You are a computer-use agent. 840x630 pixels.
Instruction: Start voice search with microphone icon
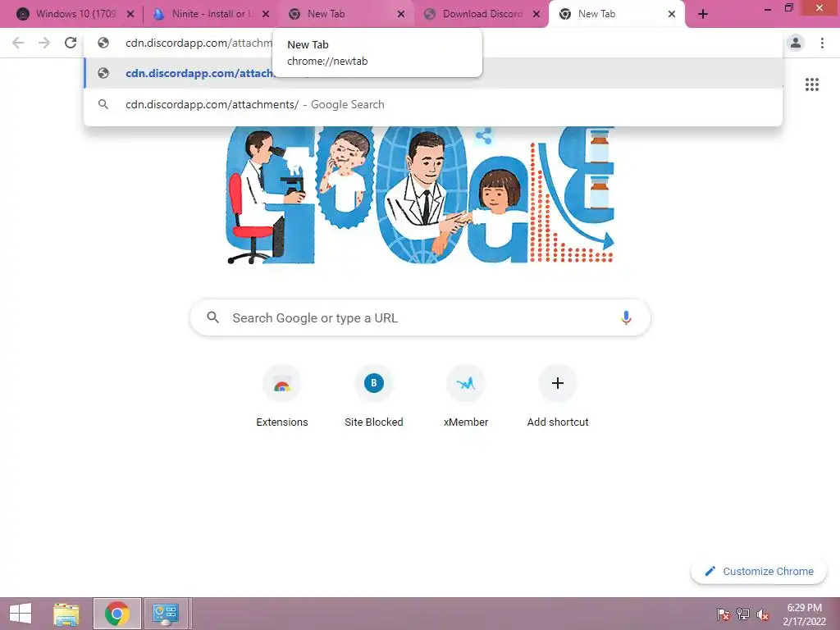point(626,317)
